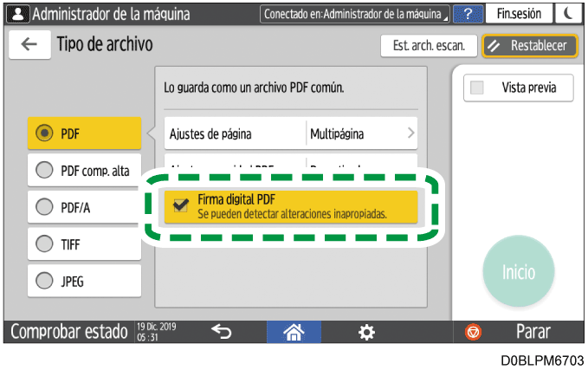
Task: Click the date and time 19 Dic. 2019
Action: click(x=157, y=332)
